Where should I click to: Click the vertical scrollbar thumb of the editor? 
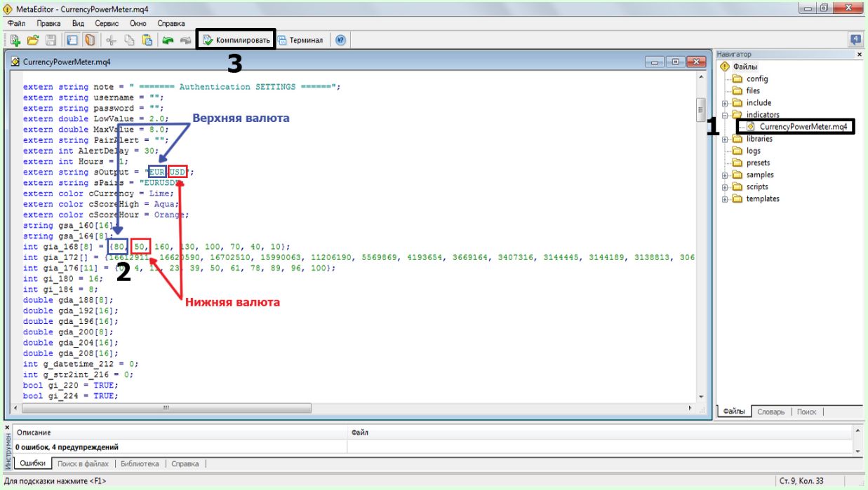coord(700,109)
